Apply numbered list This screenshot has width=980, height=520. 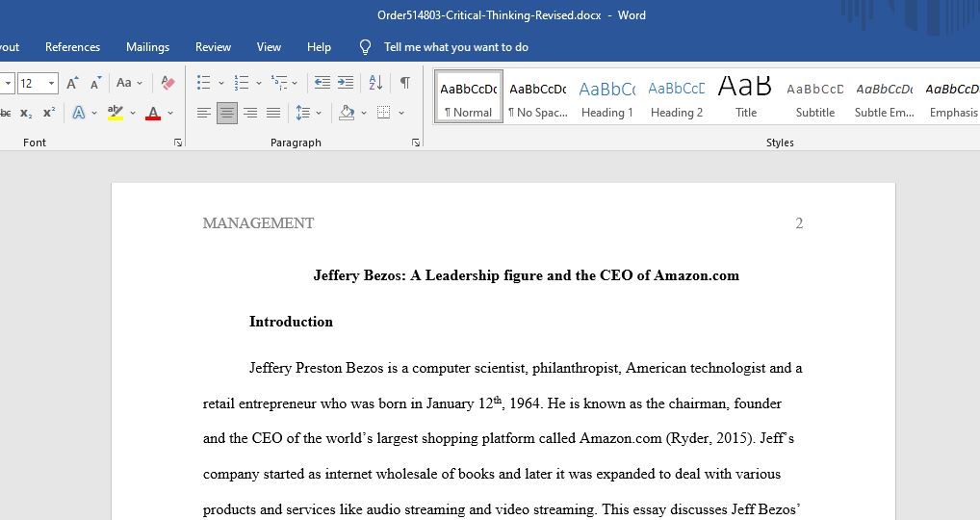point(242,83)
